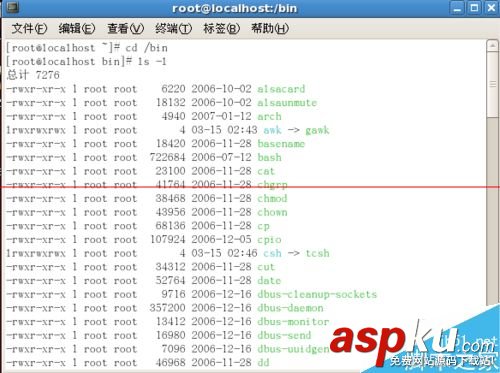Click the terminal window icon in title bar
This screenshot has width=500, height=373.
point(12,7)
